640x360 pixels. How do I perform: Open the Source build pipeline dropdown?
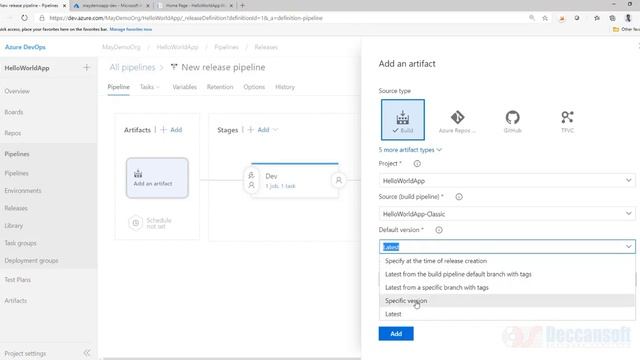(507, 214)
